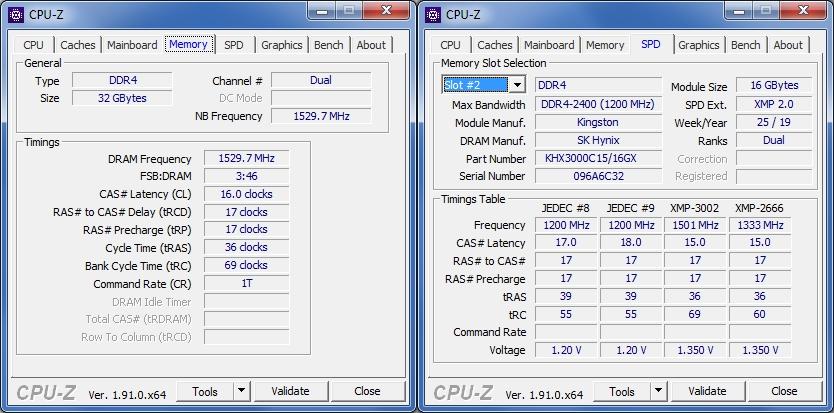Click the DDR4 field beside Slot #2 dropdown
This screenshot has width=834, height=413.
tap(598, 85)
